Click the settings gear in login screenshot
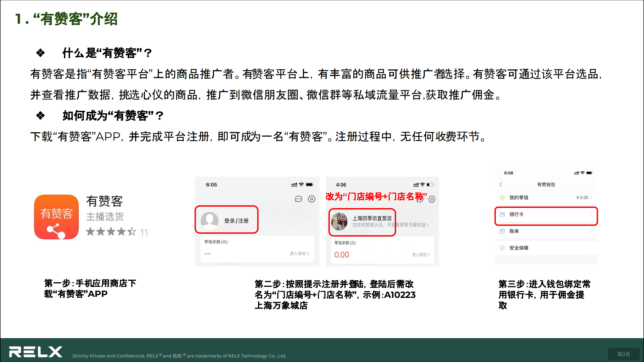644x362 pixels. coord(311,199)
